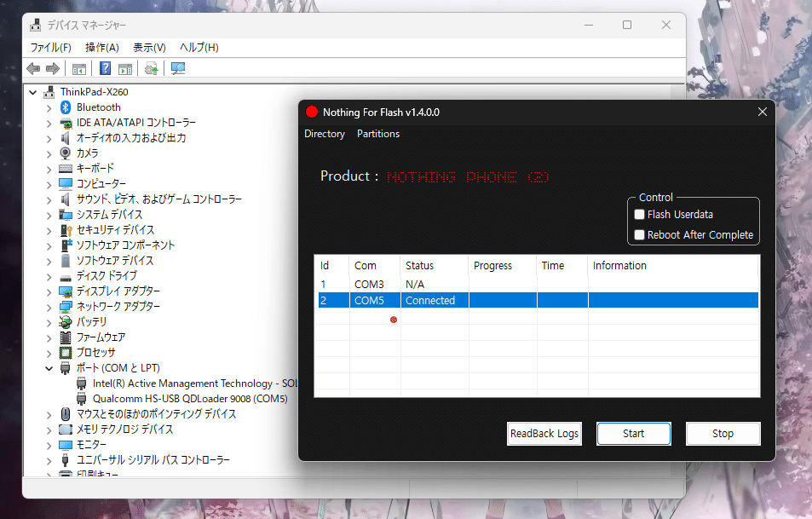Click the ReadBack Logs button
Screen dimensions: 812x519
pos(544,433)
